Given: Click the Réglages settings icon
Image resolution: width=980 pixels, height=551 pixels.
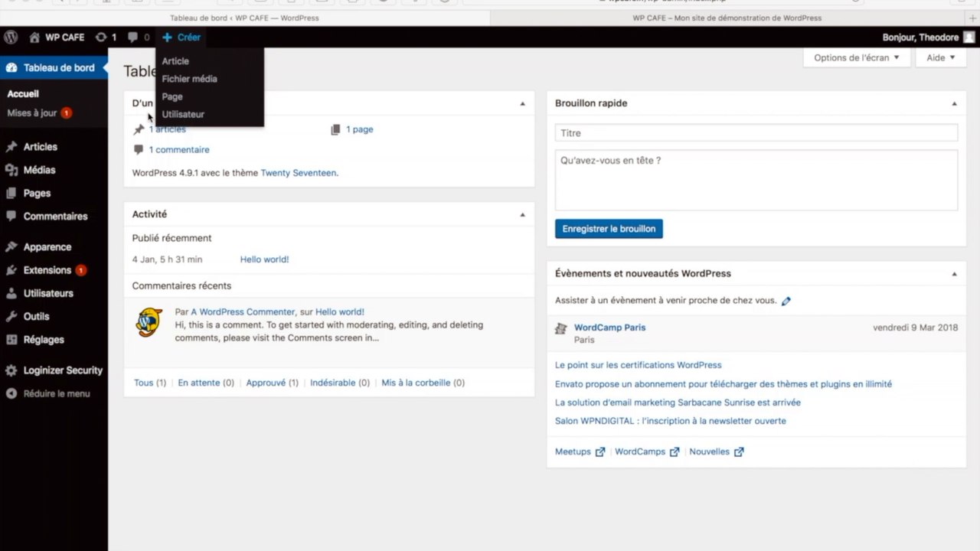Looking at the screenshot, I should (x=11, y=339).
